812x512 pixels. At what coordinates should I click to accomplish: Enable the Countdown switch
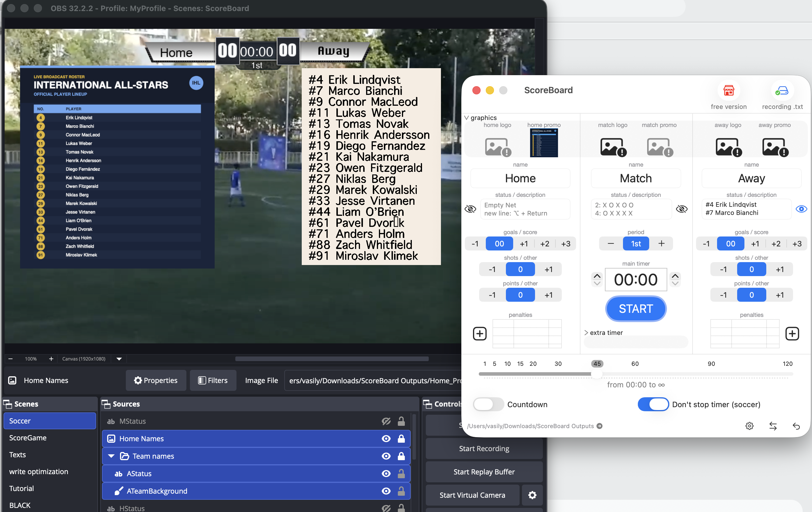pos(488,404)
